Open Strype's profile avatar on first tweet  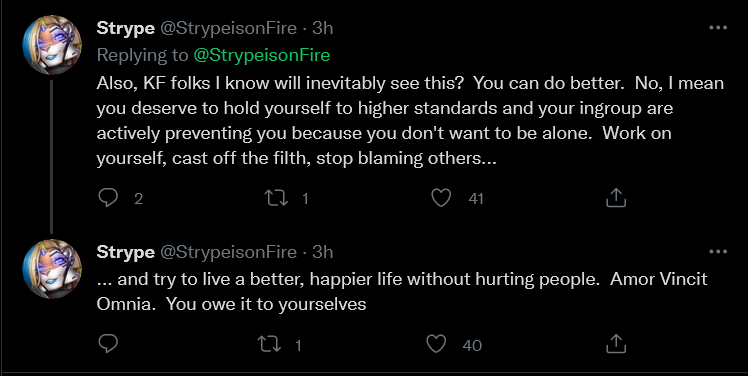click(52, 45)
